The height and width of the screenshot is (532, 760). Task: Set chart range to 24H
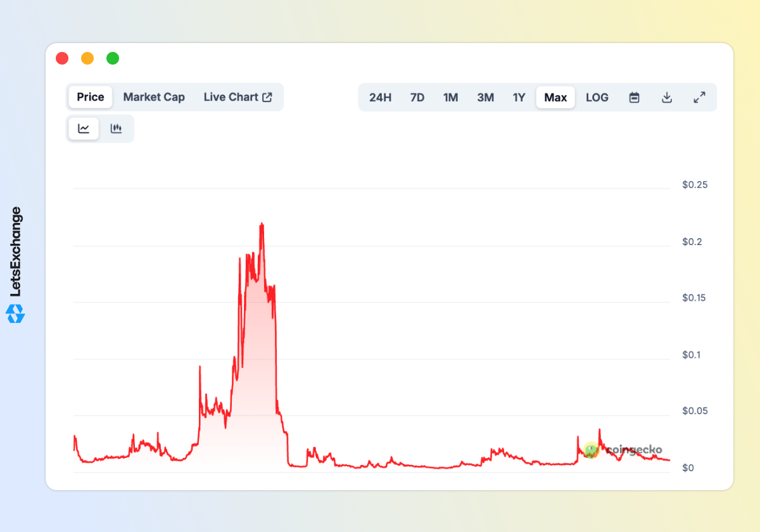pos(380,98)
